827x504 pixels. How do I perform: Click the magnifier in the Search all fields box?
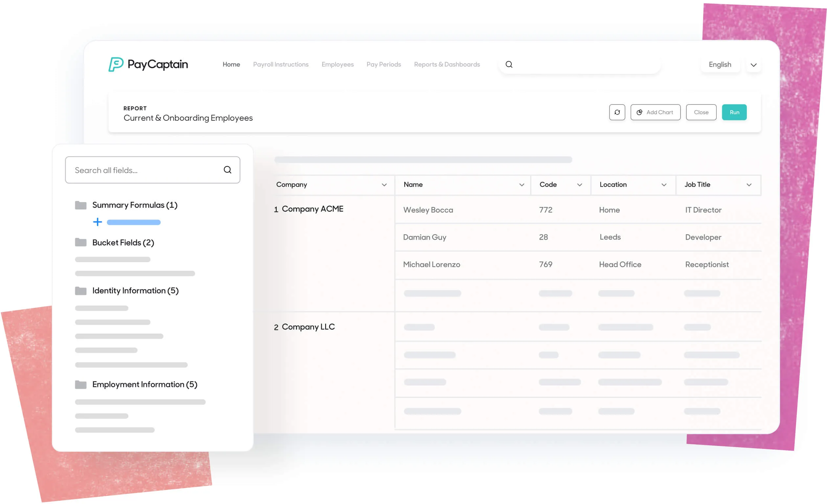(x=228, y=170)
